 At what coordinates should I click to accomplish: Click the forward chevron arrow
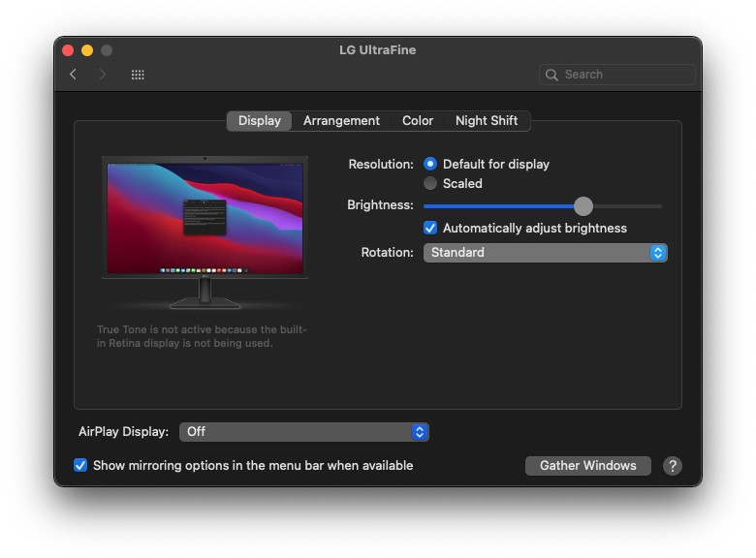102,75
